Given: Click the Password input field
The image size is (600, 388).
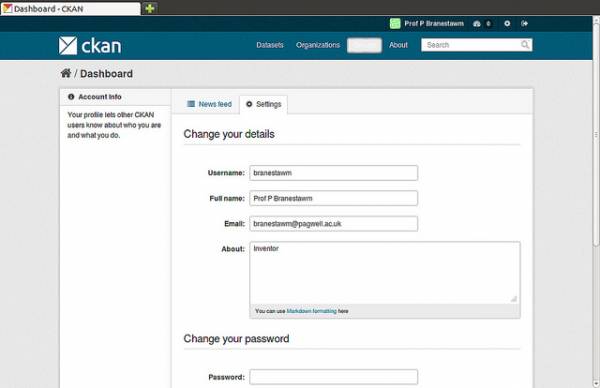Looking at the screenshot, I should (334, 377).
